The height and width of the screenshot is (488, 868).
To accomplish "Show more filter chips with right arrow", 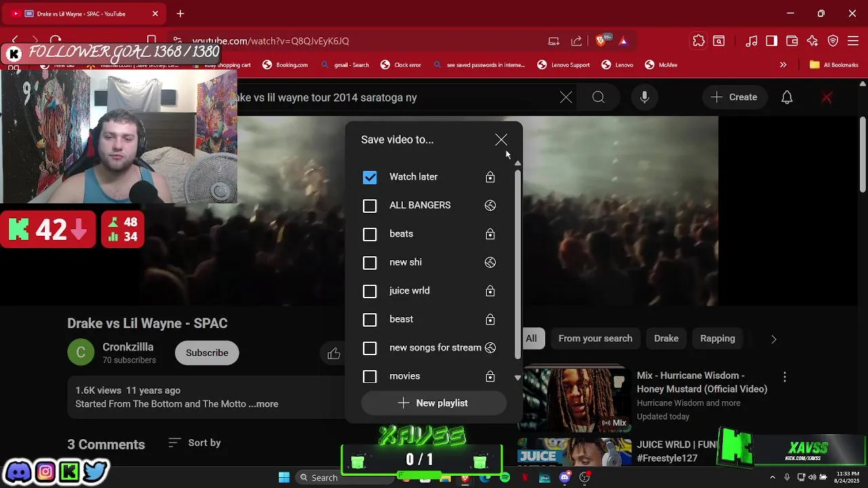I will click(774, 339).
